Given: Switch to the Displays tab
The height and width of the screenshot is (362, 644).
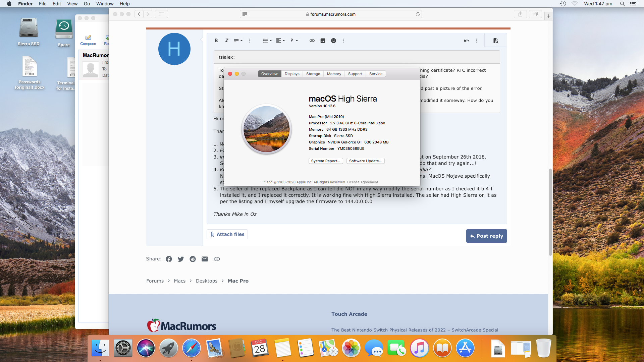Looking at the screenshot, I should coord(292,74).
